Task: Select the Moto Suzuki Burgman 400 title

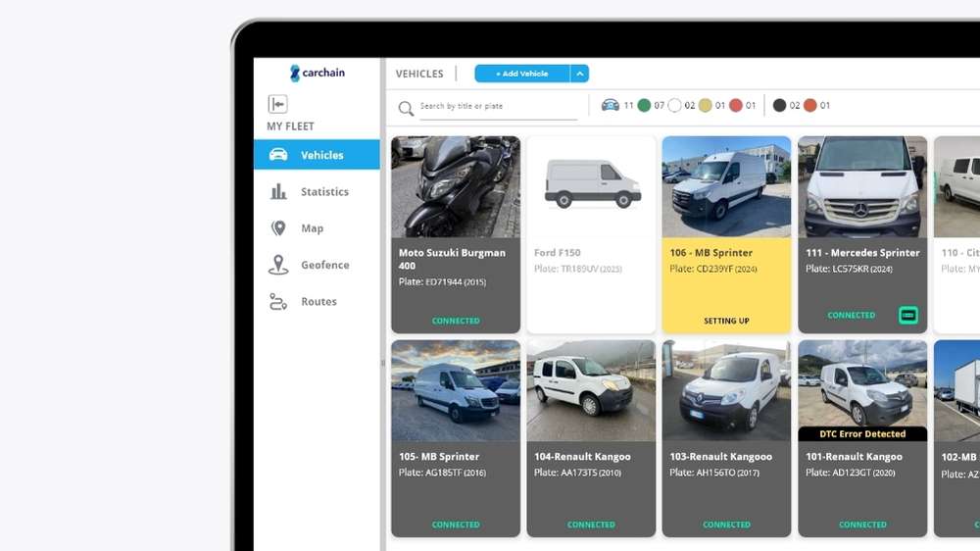Action: click(452, 259)
